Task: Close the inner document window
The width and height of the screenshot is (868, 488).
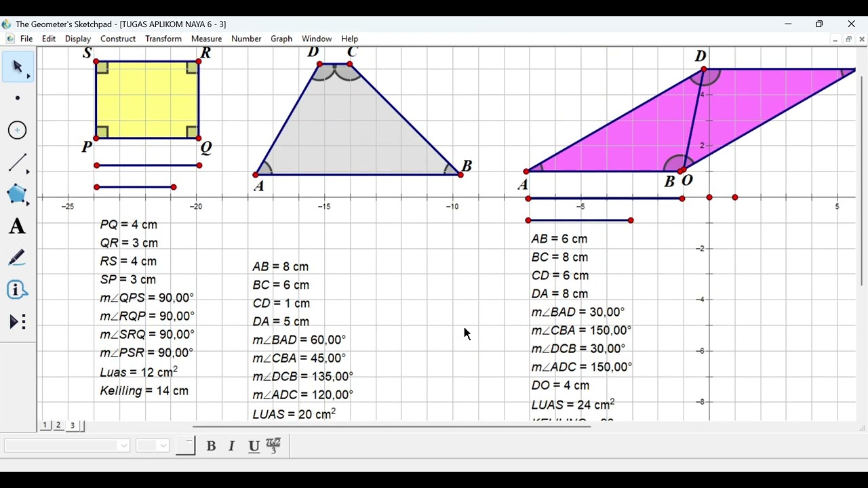Action: [862, 39]
